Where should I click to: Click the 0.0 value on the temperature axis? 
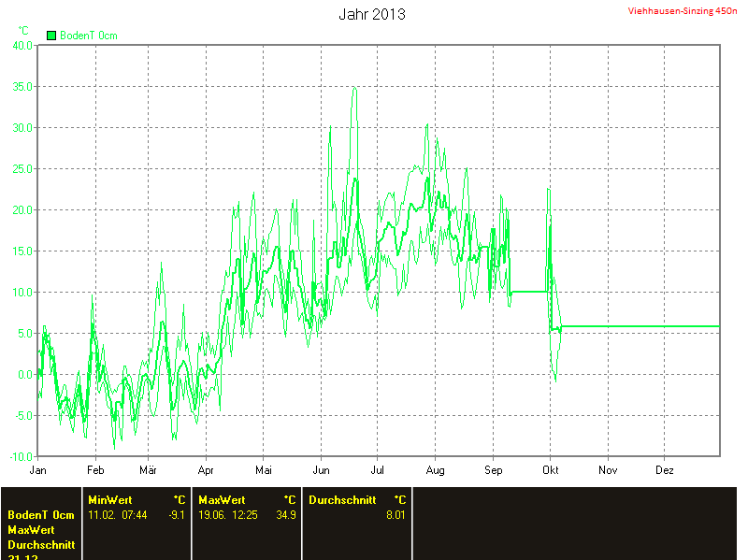[x=25, y=375]
